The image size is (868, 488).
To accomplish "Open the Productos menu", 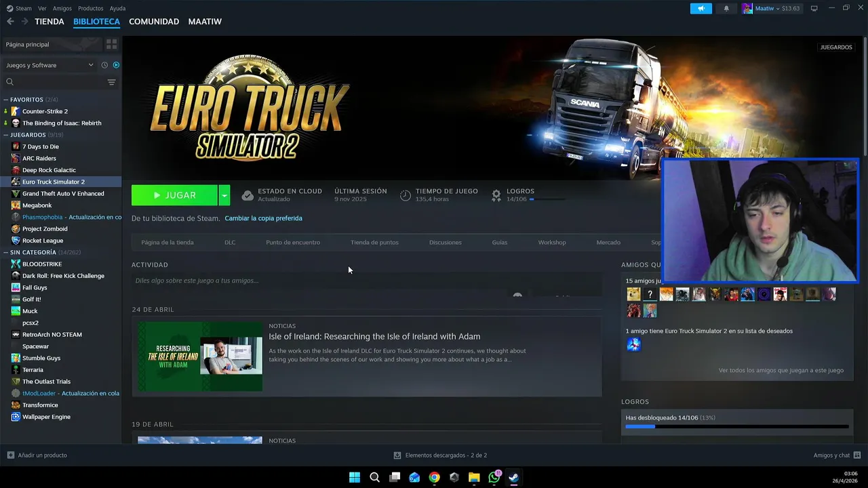I will click(91, 8).
